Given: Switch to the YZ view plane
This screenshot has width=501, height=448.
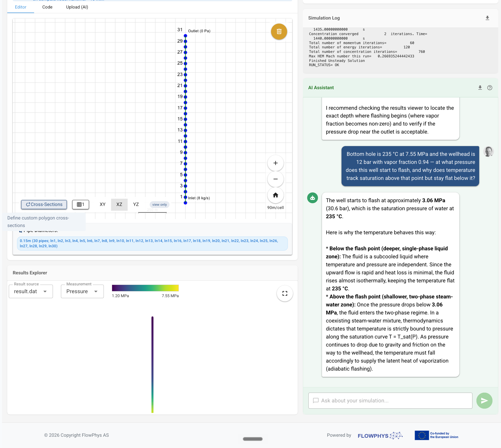Looking at the screenshot, I should [136, 204].
